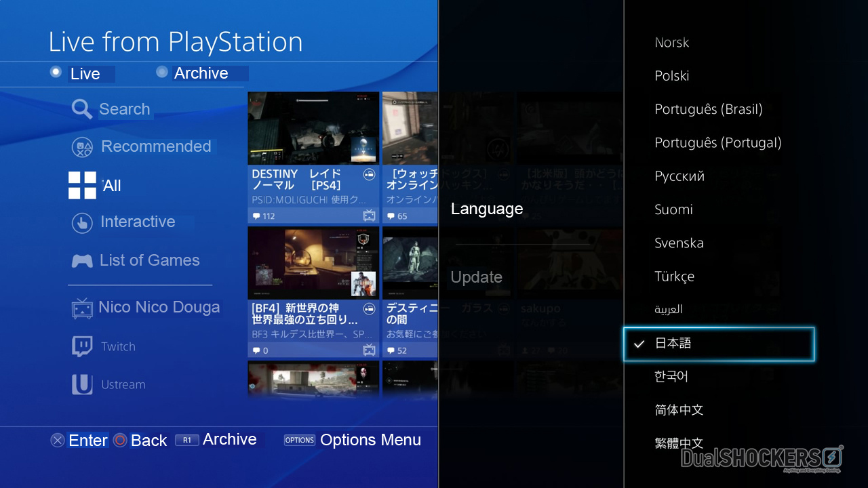868x488 pixels.
Task: Open the Language option in menu
Action: coord(487,209)
